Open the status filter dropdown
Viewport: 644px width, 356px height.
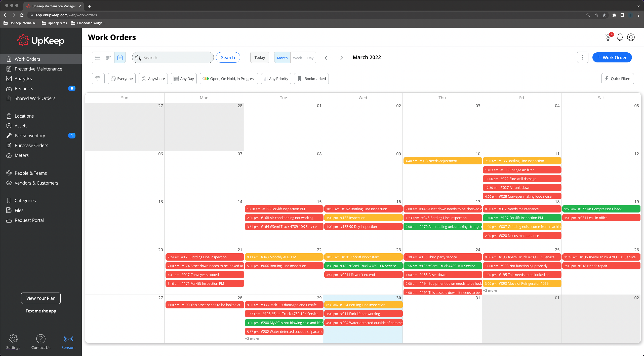229,79
